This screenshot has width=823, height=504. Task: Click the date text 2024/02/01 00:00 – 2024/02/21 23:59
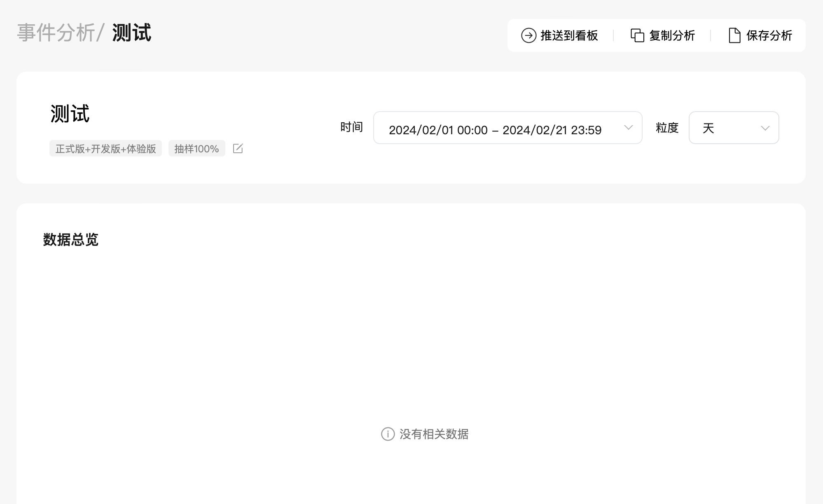(x=495, y=130)
